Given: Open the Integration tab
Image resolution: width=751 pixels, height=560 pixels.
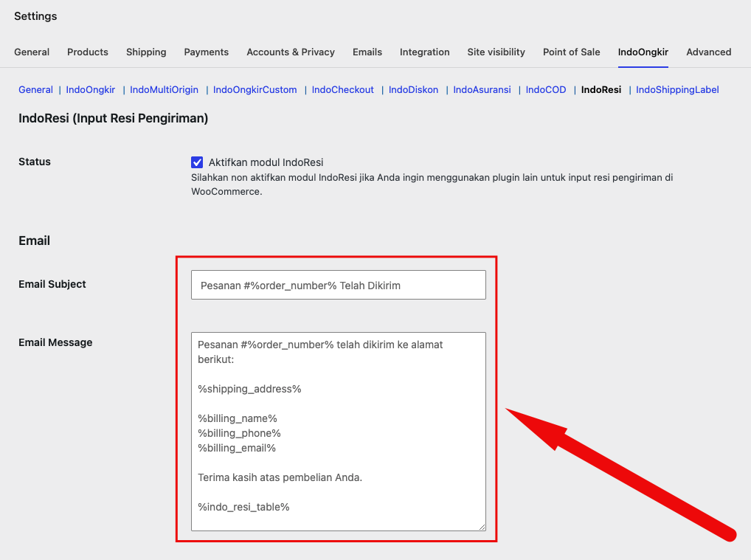Looking at the screenshot, I should tap(425, 52).
